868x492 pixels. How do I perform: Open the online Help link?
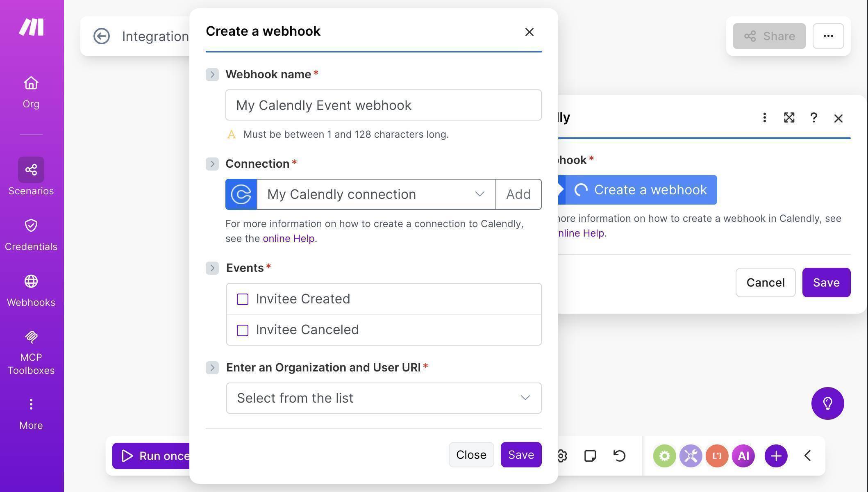(x=289, y=238)
